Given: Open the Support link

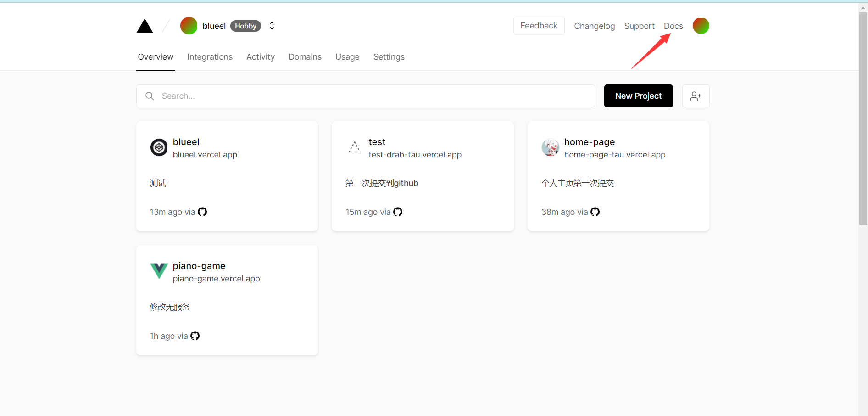Looking at the screenshot, I should pos(639,26).
